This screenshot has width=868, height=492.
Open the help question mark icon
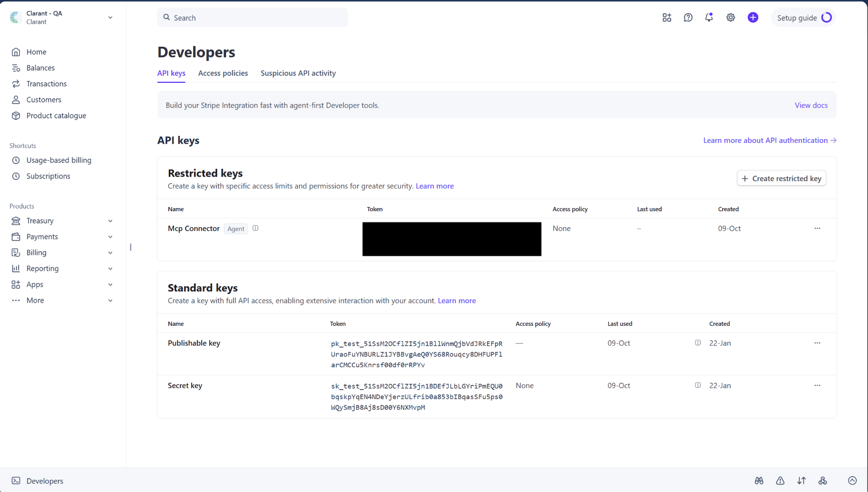(x=688, y=18)
